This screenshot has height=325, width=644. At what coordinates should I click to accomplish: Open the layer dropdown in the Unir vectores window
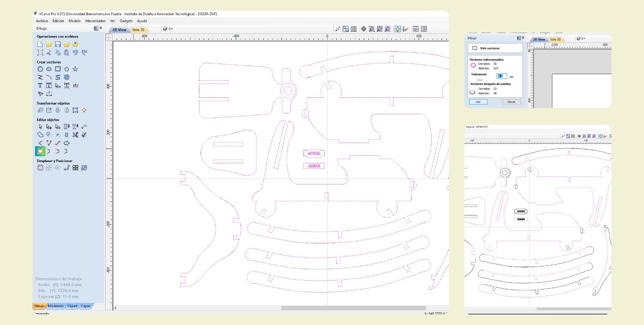[x=581, y=39]
